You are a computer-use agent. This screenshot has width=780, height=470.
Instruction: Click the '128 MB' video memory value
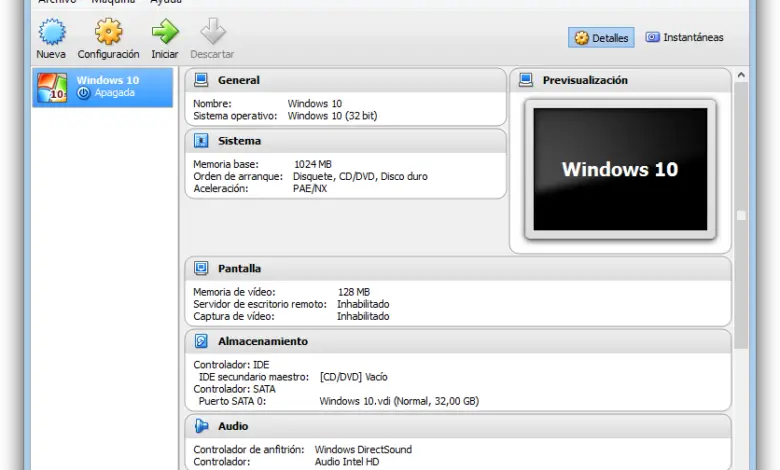pyautogui.click(x=354, y=292)
